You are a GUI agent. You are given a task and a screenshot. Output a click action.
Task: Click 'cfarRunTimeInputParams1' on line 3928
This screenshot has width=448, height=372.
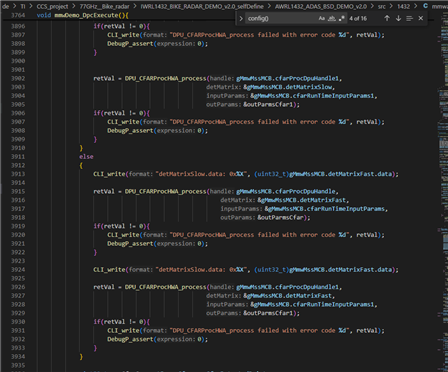tap(333, 304)
